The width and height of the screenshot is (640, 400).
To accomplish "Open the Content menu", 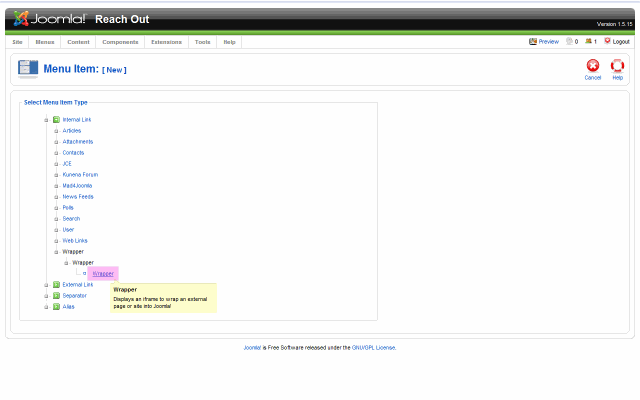I will coord(78,42).
